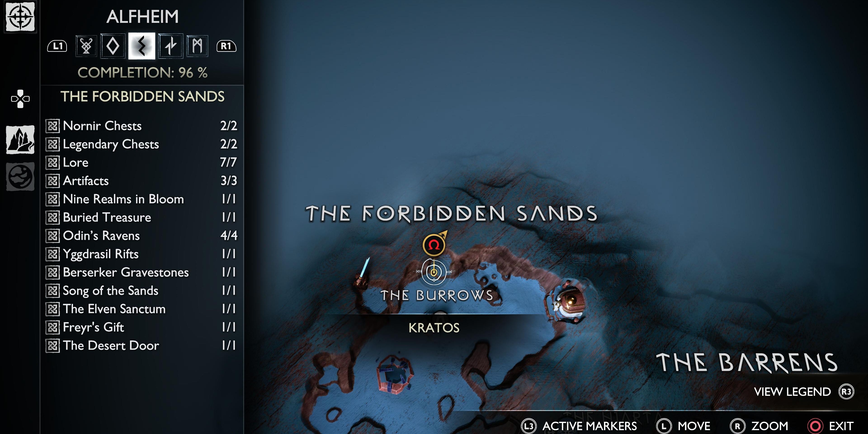Viewport: 868px width, 434px height.
Task: Toggle Odin's Ravens completion marker
Action: (53, 238)
